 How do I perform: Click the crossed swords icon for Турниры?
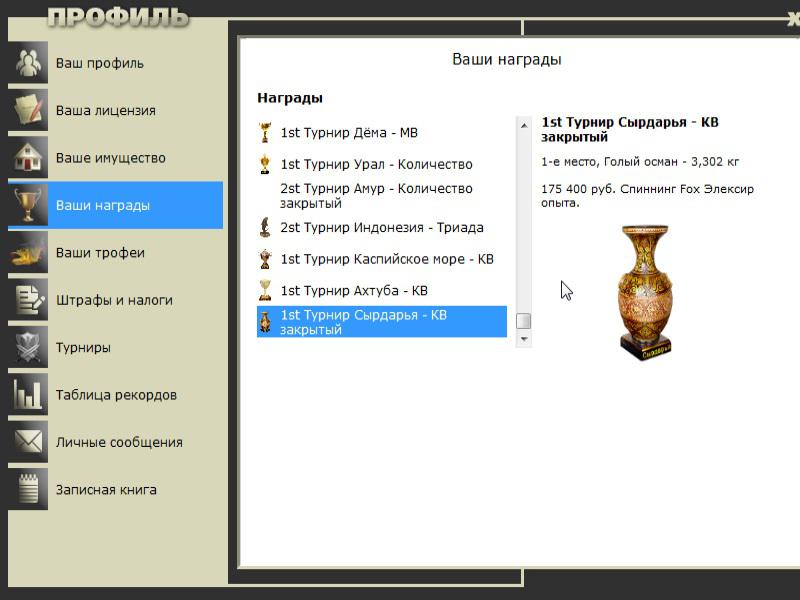tap(28, 347)
